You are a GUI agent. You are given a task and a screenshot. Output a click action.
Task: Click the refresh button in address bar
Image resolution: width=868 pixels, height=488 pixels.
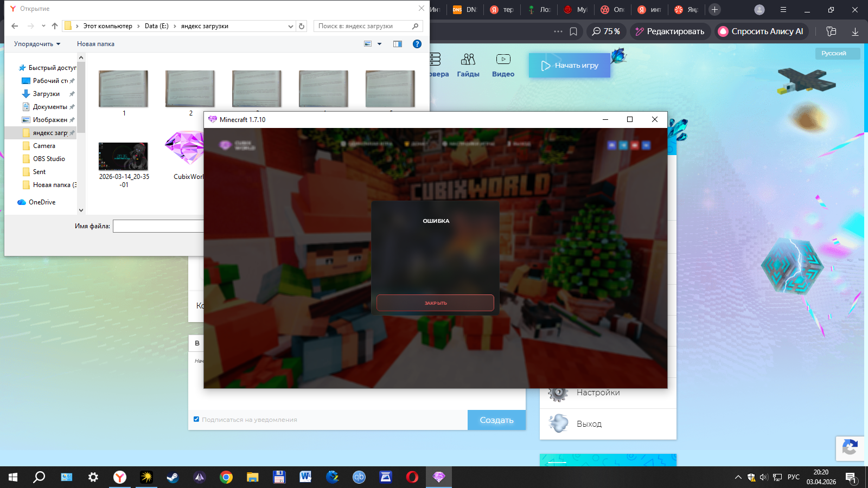[x=302, y=26]
